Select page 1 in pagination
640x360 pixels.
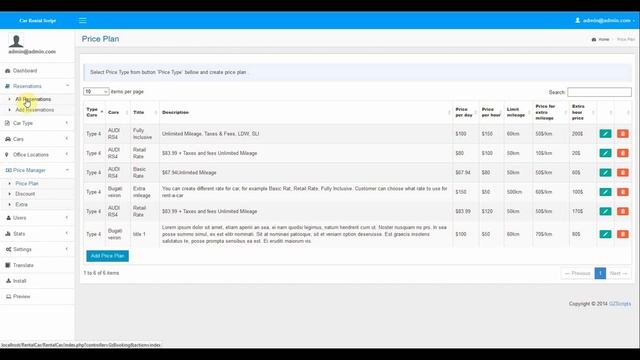point(600,273)
